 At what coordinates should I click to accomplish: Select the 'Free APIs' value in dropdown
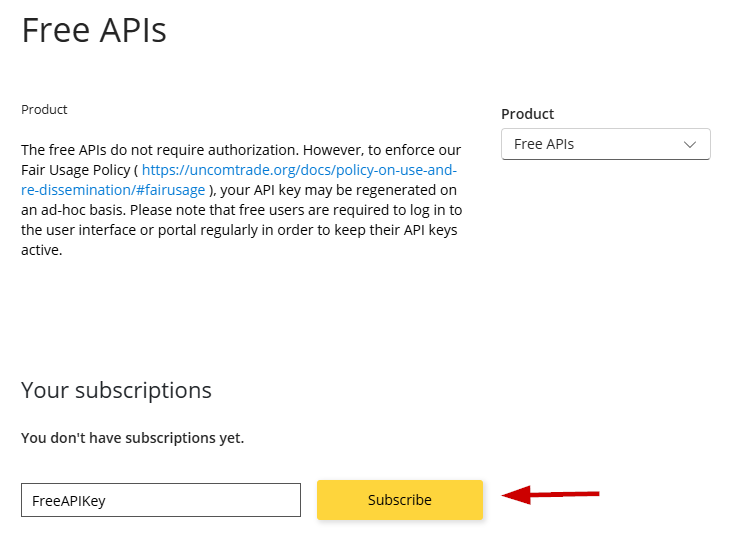pos(544,144)
